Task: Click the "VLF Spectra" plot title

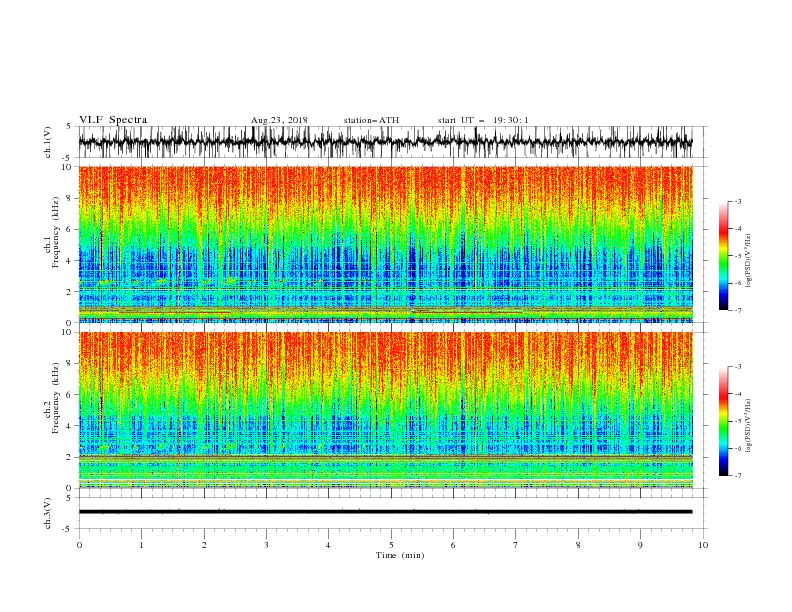Action: tap(113, 120)
